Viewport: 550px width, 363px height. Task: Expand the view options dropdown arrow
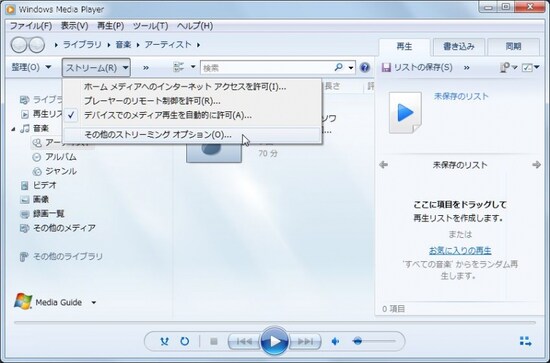tap(193, 67)
